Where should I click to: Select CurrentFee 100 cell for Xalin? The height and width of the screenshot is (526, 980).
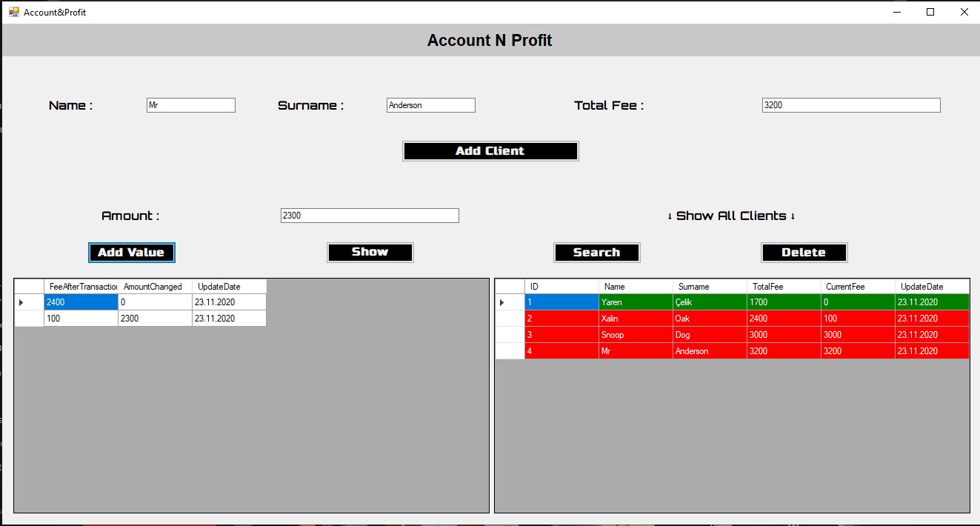coord(858,319)
